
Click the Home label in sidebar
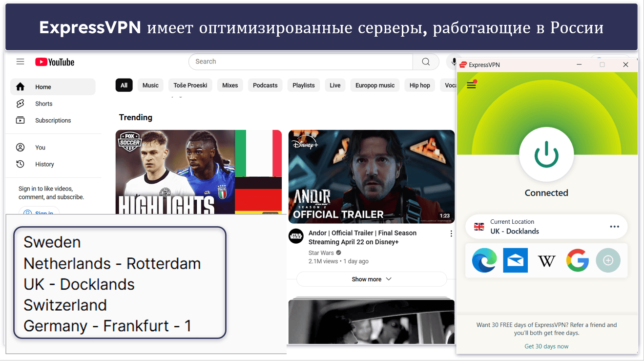pos(43,87)
